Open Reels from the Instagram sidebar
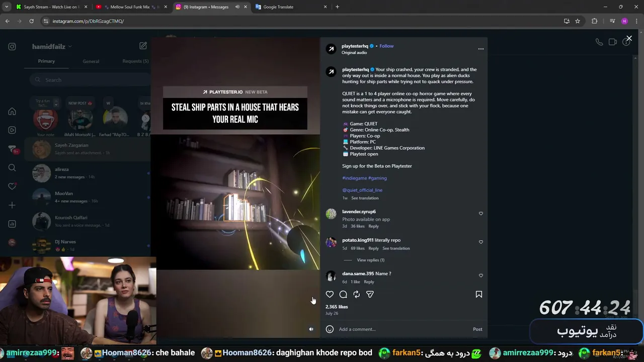The image size is (644, 362). pyautogui.click(x=12, y=130)
